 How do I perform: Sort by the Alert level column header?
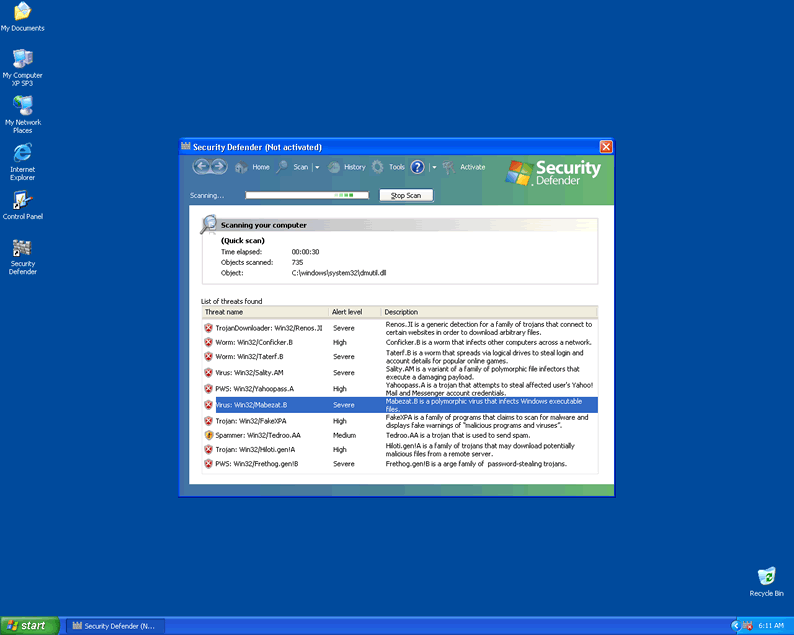click(354, 312)
